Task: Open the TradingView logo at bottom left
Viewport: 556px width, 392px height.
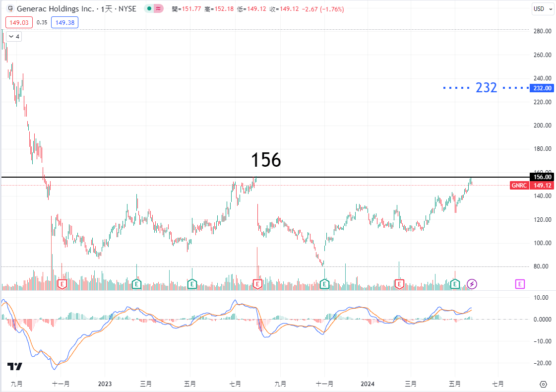Action: pyautogui.click(x=15, y=367)
